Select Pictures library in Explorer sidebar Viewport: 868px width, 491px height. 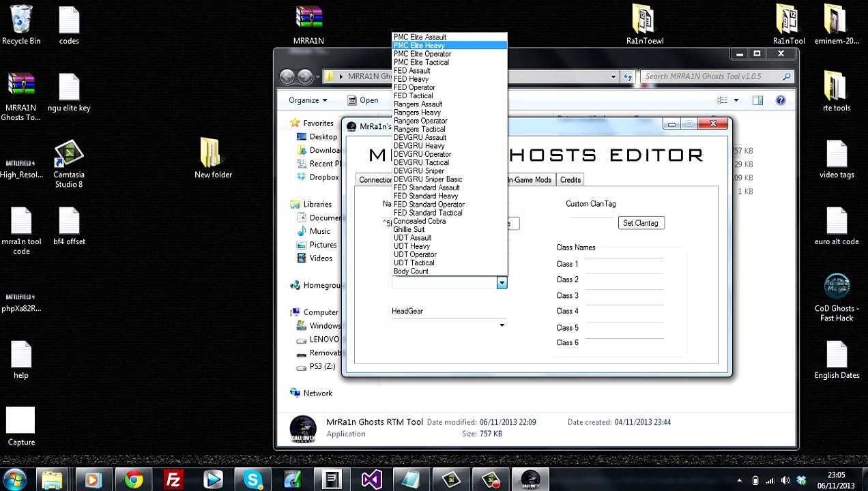(317, 245)
